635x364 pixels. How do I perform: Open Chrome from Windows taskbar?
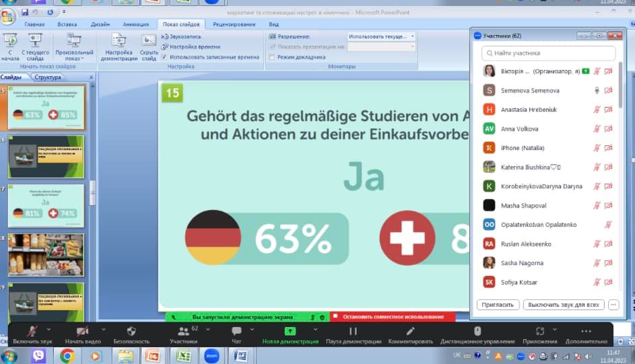click(67, 356)
